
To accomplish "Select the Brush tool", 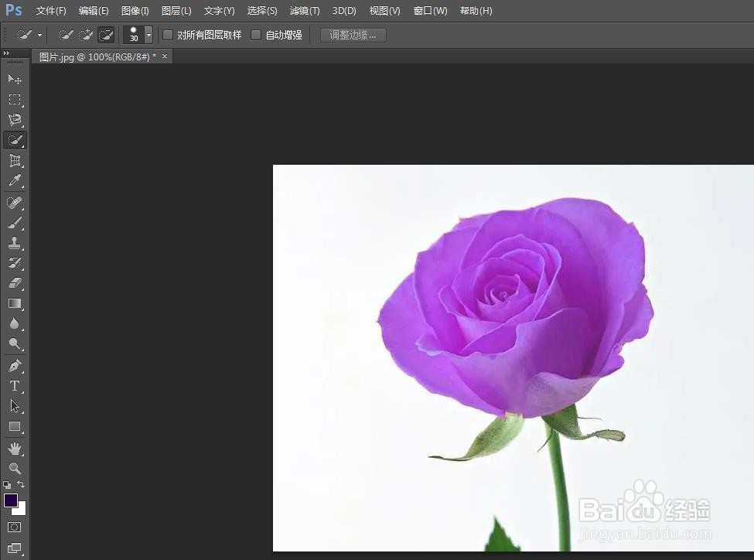I will point(15,224).
